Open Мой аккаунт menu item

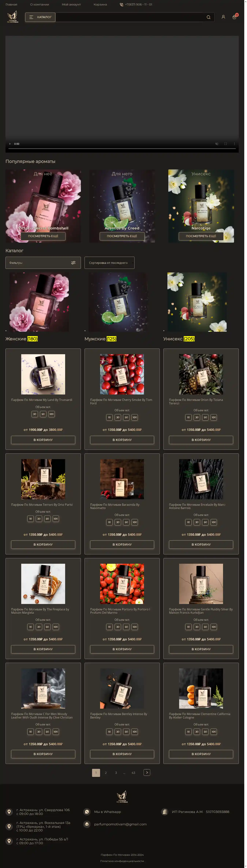click(x=71, y=4)
